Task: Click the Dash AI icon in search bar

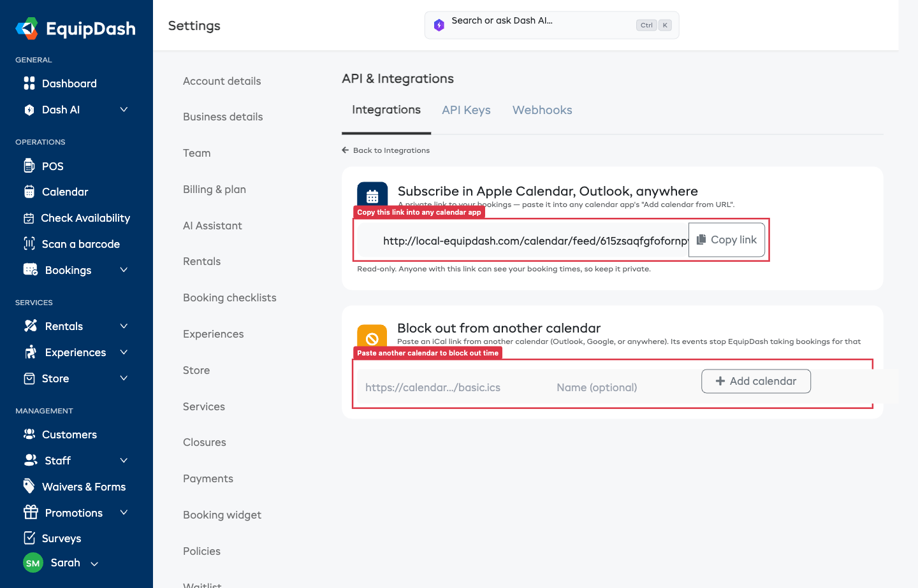Action: (x=439, y=25)
